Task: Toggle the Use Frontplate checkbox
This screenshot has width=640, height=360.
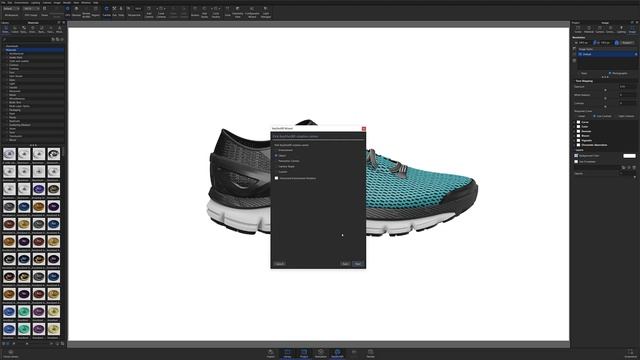Action: point(576,162)
